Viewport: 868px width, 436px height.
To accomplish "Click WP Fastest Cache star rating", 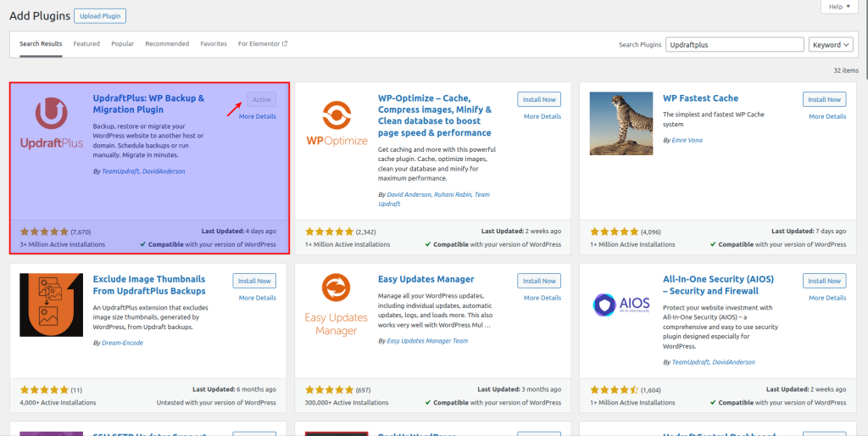I will 614,231.
